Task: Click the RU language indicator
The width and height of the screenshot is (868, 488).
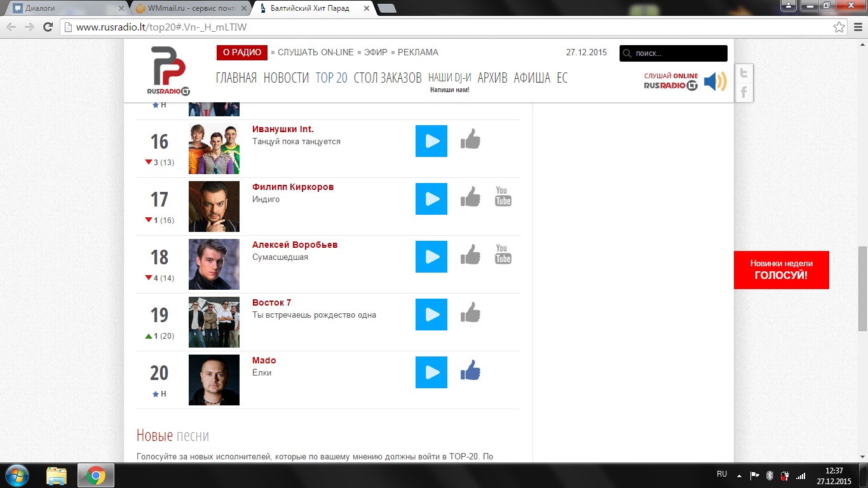Action: coord(722,474)
